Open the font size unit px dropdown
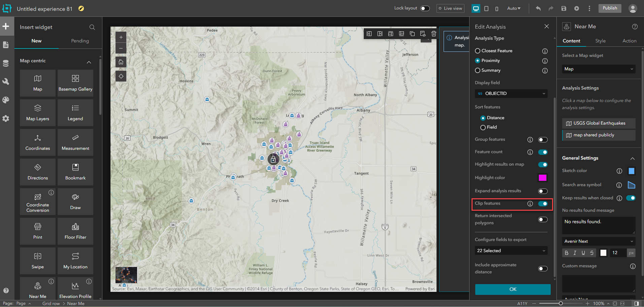Screen dimensions: 644x307 pyautogui.click(x=631, y=253)
